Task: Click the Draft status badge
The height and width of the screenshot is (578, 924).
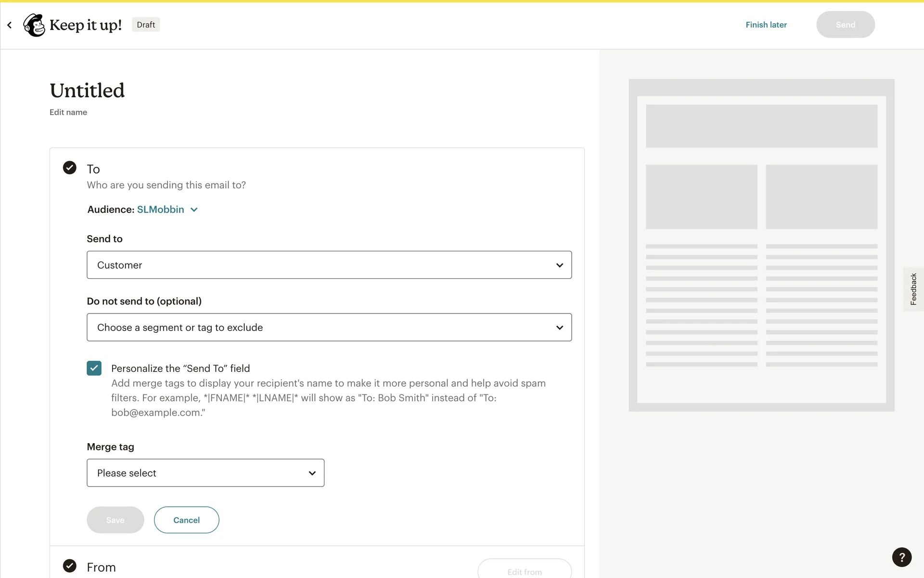Action: 146,25
